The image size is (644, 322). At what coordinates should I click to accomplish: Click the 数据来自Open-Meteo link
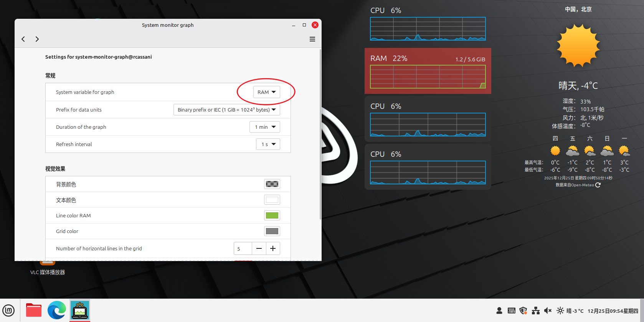point(575,185)
